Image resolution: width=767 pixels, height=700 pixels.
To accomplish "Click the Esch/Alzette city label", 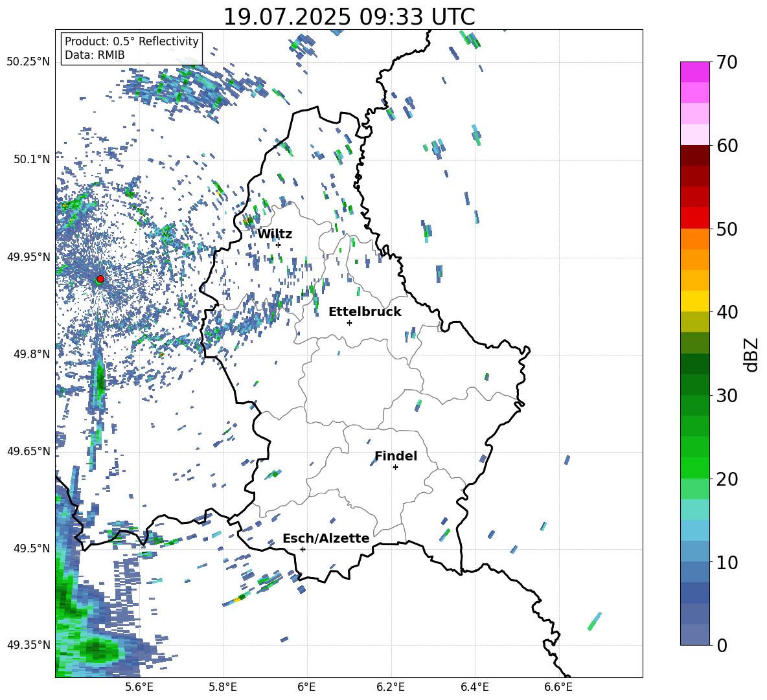I will 326,538.
